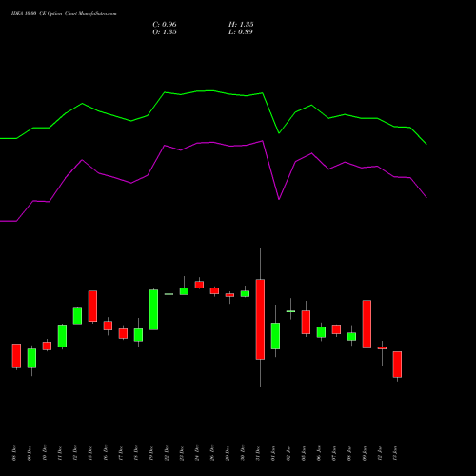Click the last red candle for 13 Jan
Image resolution: width=476 pixels, height=476 pixels.
click(x=397, y=365)
